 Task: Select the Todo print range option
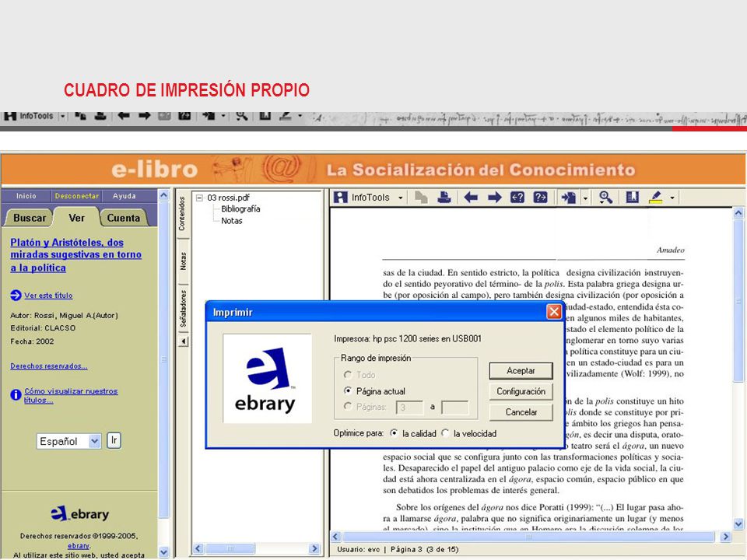click(359, 375)
